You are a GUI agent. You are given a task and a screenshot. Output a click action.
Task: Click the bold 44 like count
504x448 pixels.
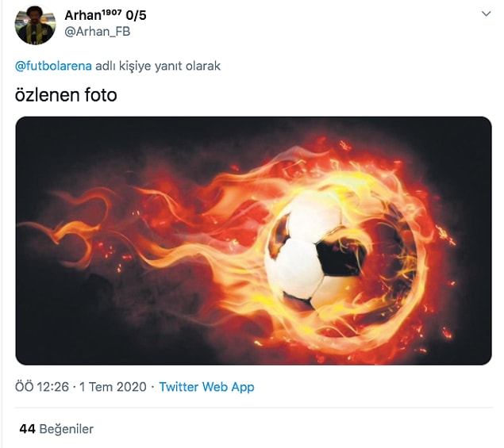click(27, 429)
